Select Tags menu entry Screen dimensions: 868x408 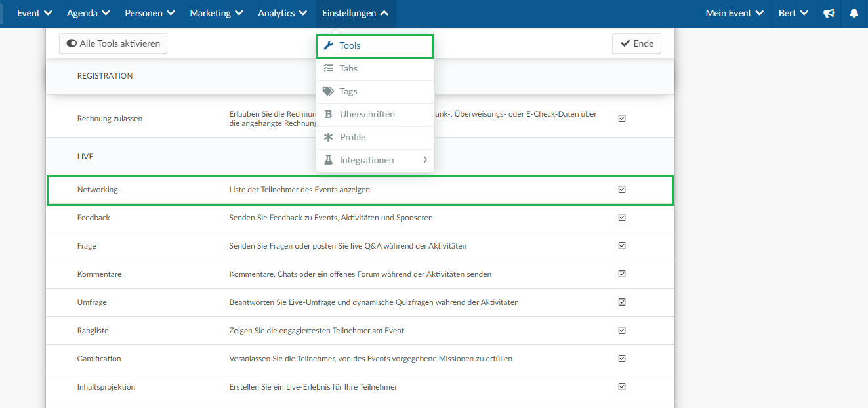[375, 91]
